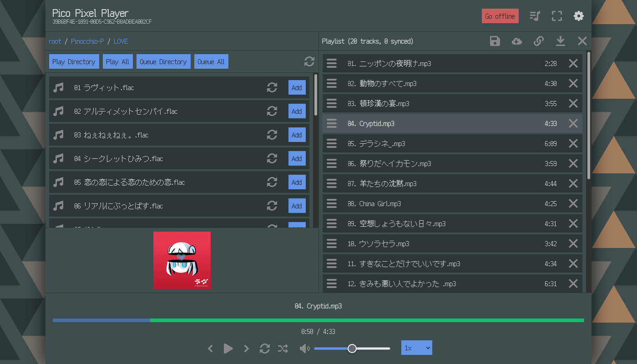Click the Pico Pixel Player title

pyautogui.click(x=91, y=13)
